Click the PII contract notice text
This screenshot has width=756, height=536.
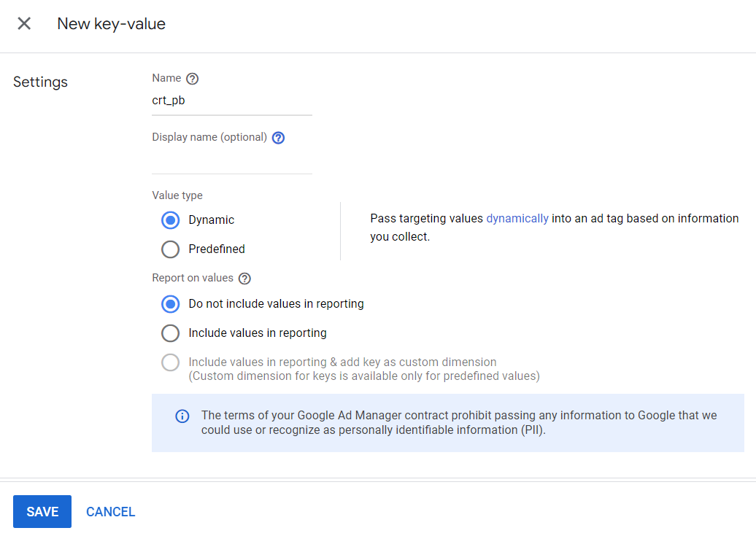(x=459, y=423)
